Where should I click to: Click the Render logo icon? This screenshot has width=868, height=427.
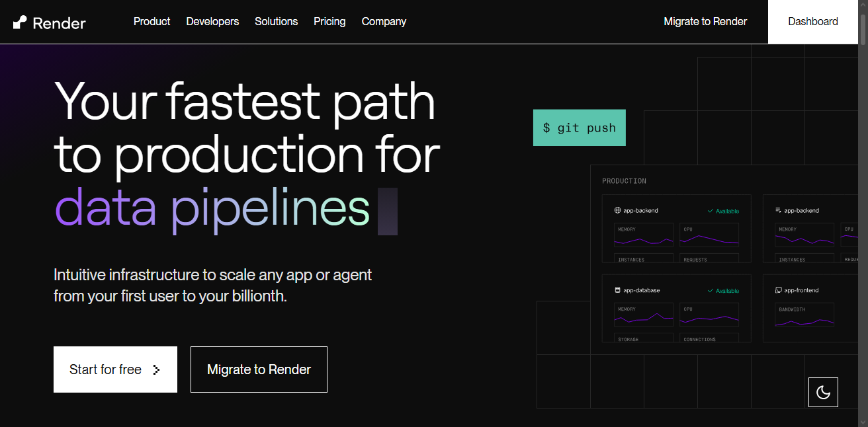[x=20, y=22]
